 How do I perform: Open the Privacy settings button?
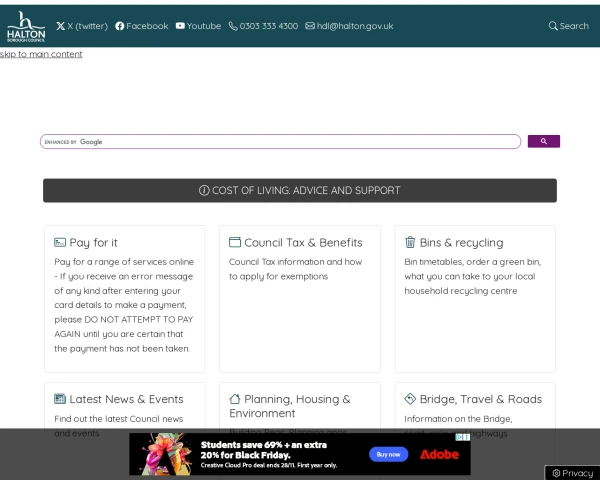572,473
